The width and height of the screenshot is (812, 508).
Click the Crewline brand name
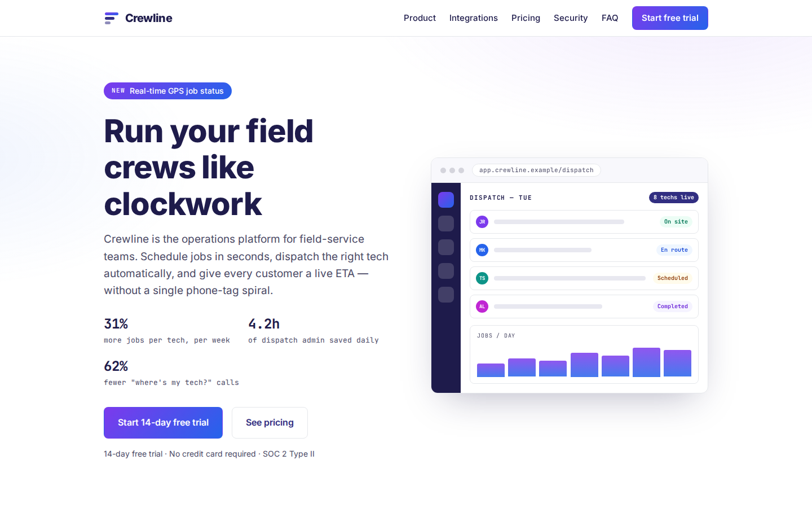pos(149,18)
